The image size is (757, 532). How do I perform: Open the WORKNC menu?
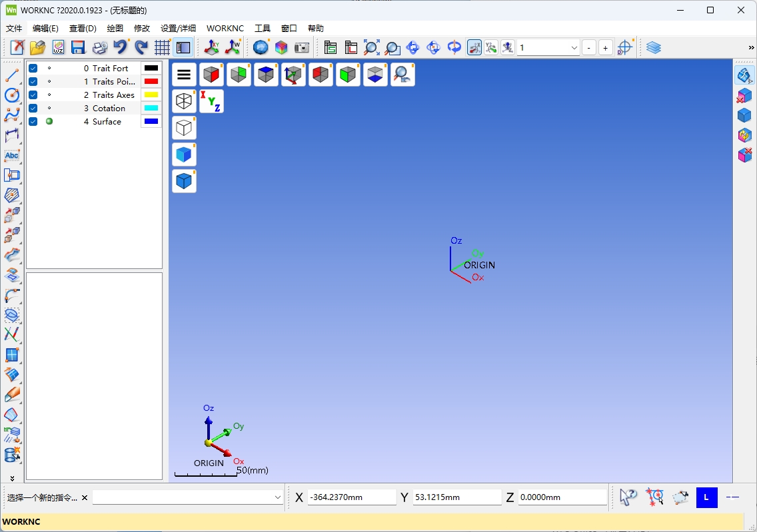pyautogui.click(x=225, y=29)
